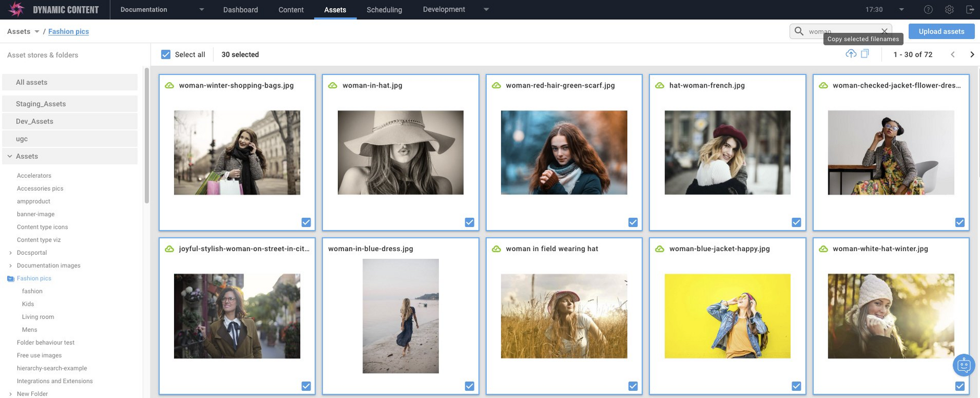Open the Kids subfolder
Image resolution: width=980 pixels, height=398 pixels.
pyautogui.click(x=28, y=304)
